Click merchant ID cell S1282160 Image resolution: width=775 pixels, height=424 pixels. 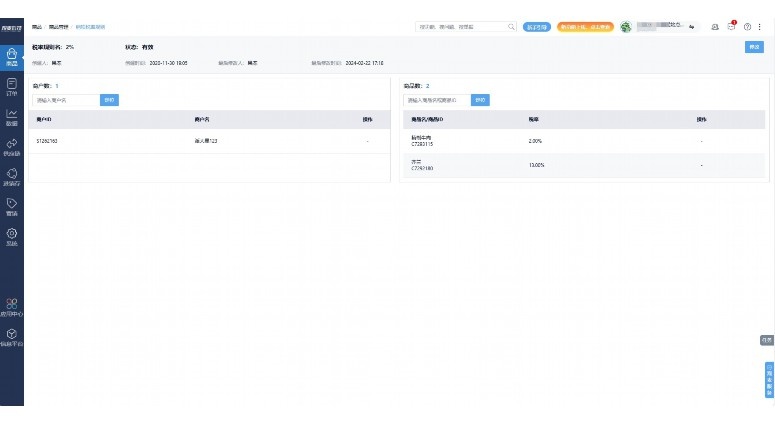tap(47, 141)
